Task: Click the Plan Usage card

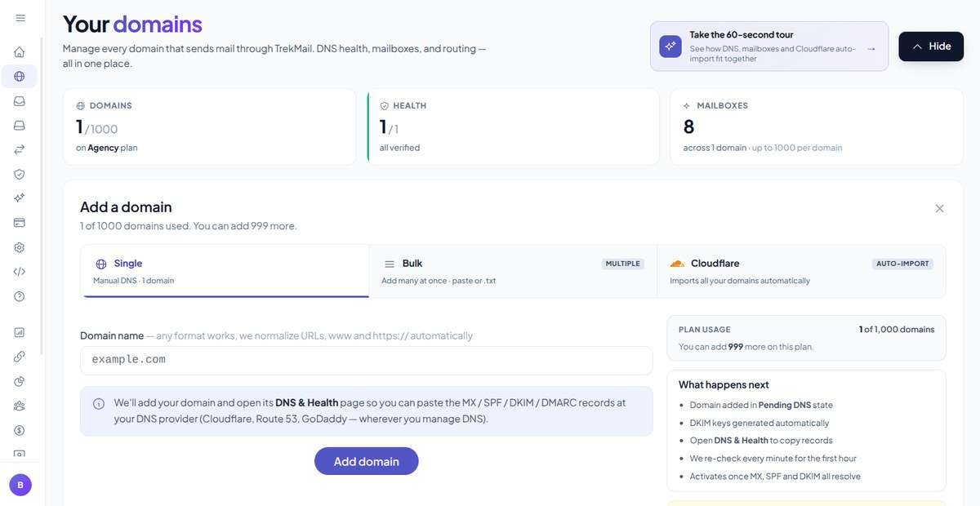Action: (806, 338)
